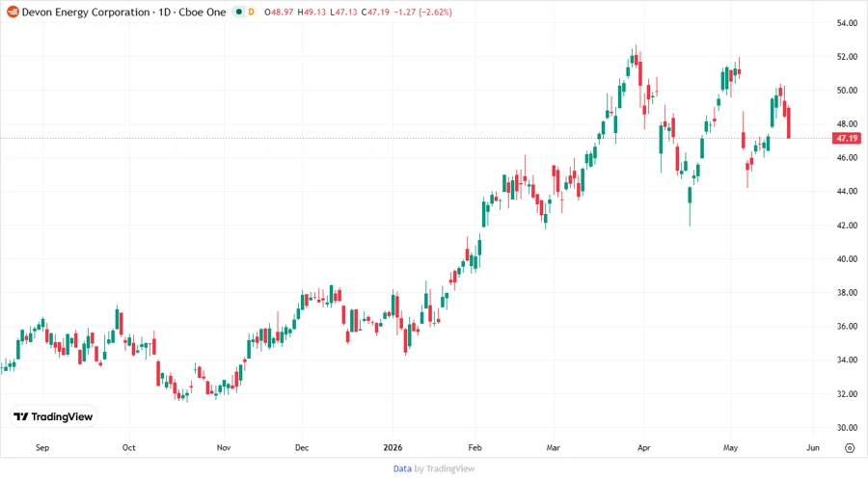
Task: Click the 30.00 price axis label
Action: pos(847,427)
